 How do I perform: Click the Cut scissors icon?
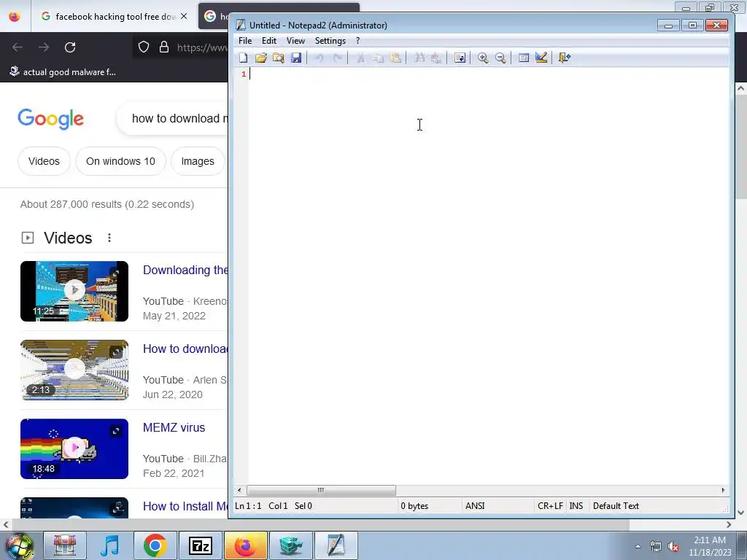(360, 58)
